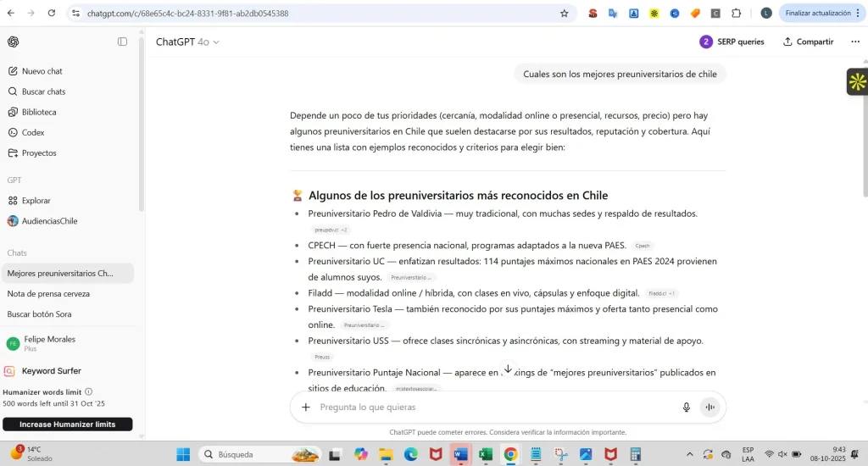Screen dimensions: 868x466
Task: Open the three-dot conversation options menu
Action: click(x=854, y=42)
